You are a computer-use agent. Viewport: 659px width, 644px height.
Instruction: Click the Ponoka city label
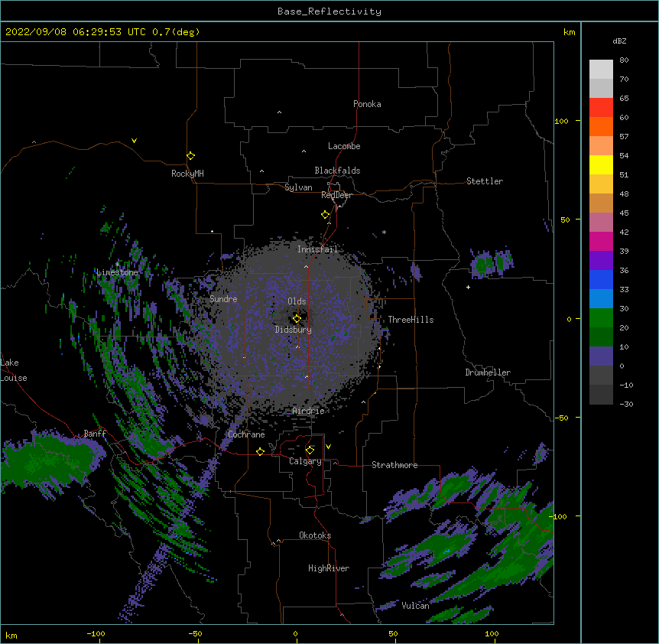(367, 104)
